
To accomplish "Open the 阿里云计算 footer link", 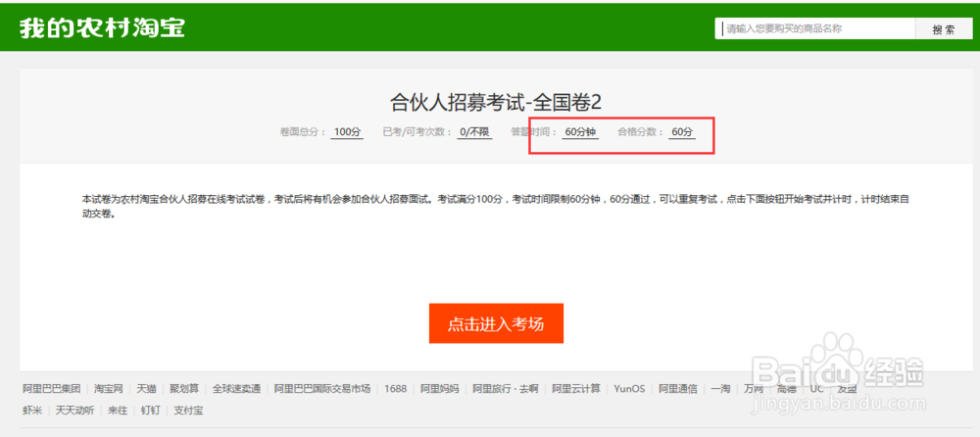I will click(576, 388).
